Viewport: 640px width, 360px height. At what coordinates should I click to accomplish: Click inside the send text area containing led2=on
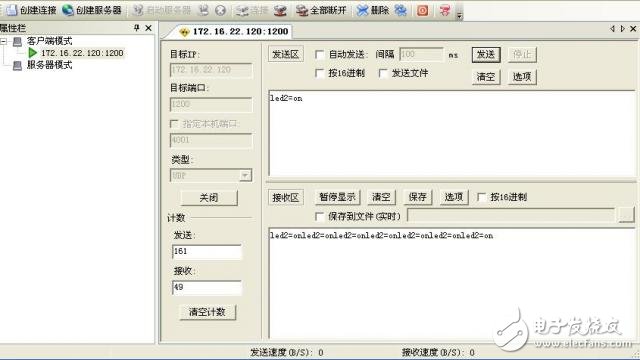pyautogui.click(x=451, y=133)
